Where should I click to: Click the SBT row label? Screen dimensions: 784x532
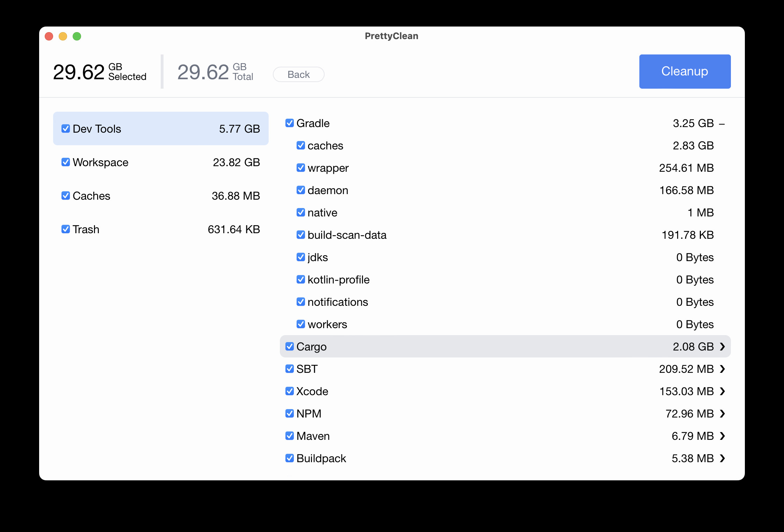pos(307,369)
